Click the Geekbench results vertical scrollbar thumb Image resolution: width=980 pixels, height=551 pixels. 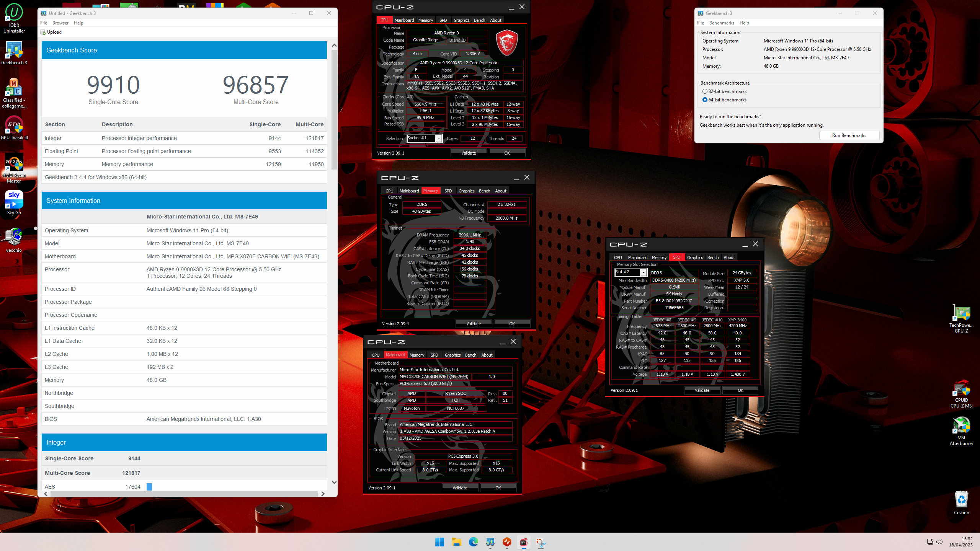[334, 110]
